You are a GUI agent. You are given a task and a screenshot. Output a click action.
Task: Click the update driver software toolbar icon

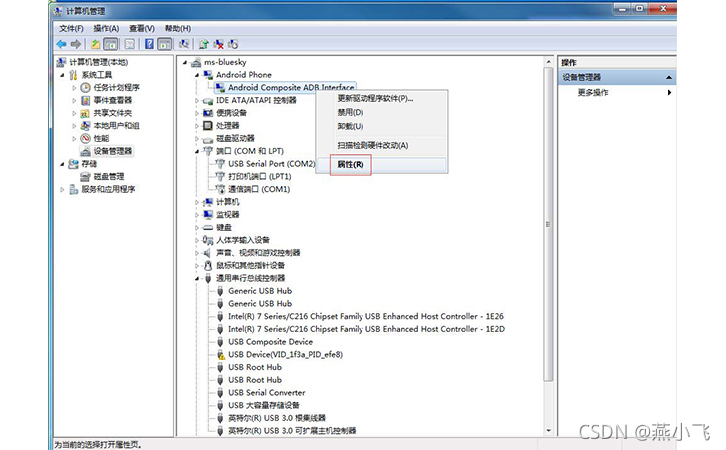pyautogui.click(x=203, y=44)
